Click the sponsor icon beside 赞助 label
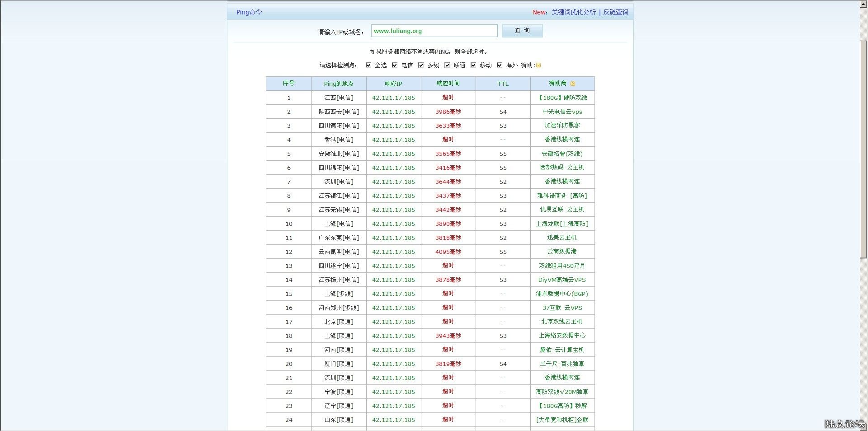Screen dimensions: 868x431 point(538,65)
